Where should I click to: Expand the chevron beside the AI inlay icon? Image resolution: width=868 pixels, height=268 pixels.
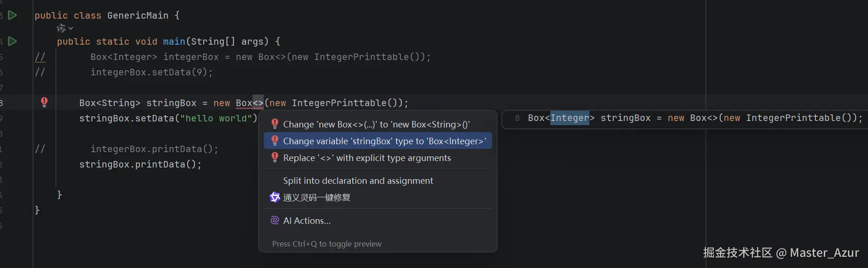click(71, 28)
